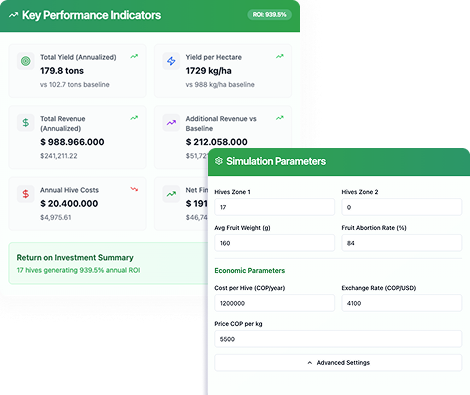Click the 'Key Performance Indicators' title
The height and width of the screenshot is (395, 470).
tap(91, 15)
